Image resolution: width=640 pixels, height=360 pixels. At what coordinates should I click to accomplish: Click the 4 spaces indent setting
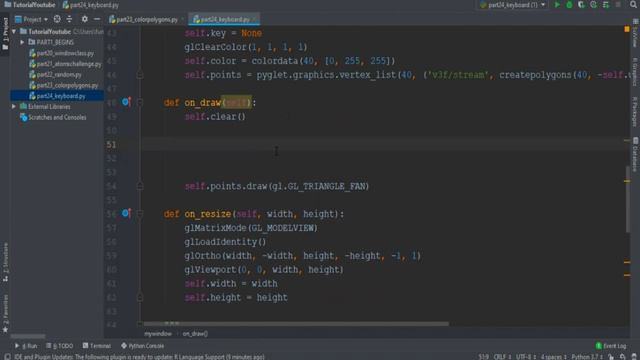coord(553,357)
